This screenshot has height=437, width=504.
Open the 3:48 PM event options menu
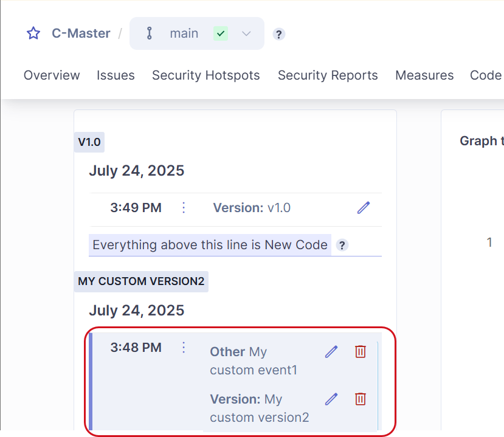click(183, 347)
